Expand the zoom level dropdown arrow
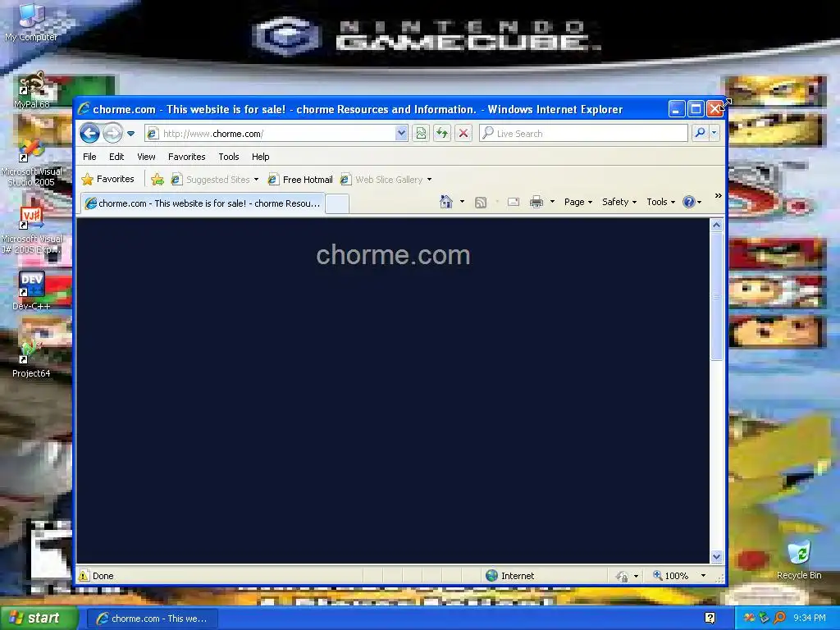 (x=703, y=576)
